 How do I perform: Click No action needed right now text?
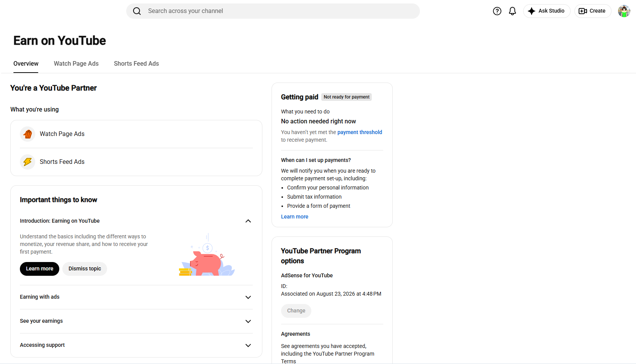pos(319,121)
